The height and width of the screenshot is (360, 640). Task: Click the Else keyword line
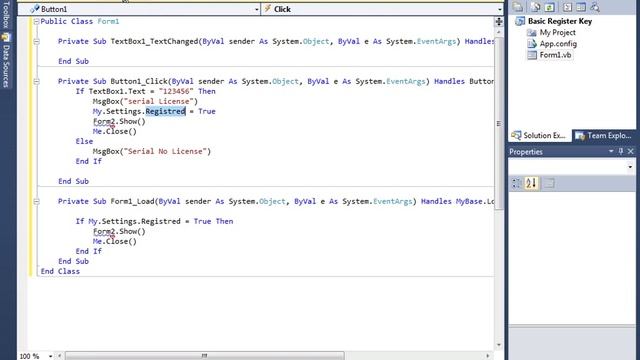click(84, 141)
